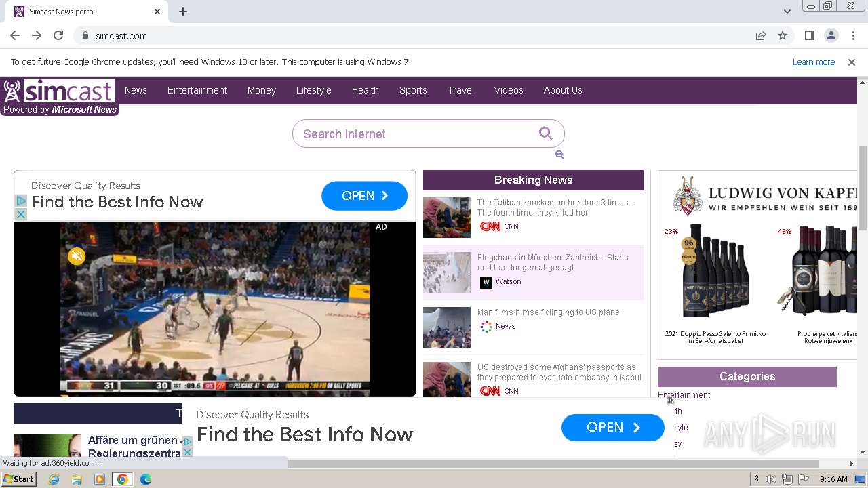
Task: Click the Entertainment category link
Action: pos(684,395)
